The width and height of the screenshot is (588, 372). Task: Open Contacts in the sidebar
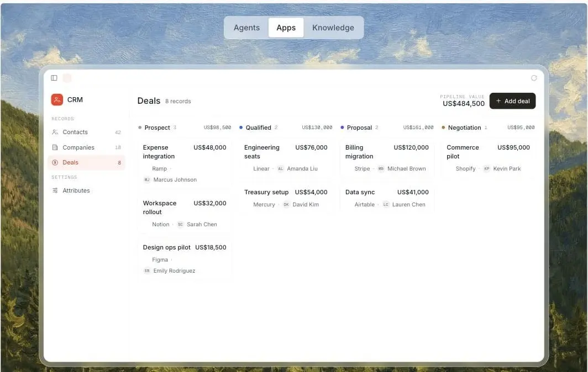click(x=86, y=132)
